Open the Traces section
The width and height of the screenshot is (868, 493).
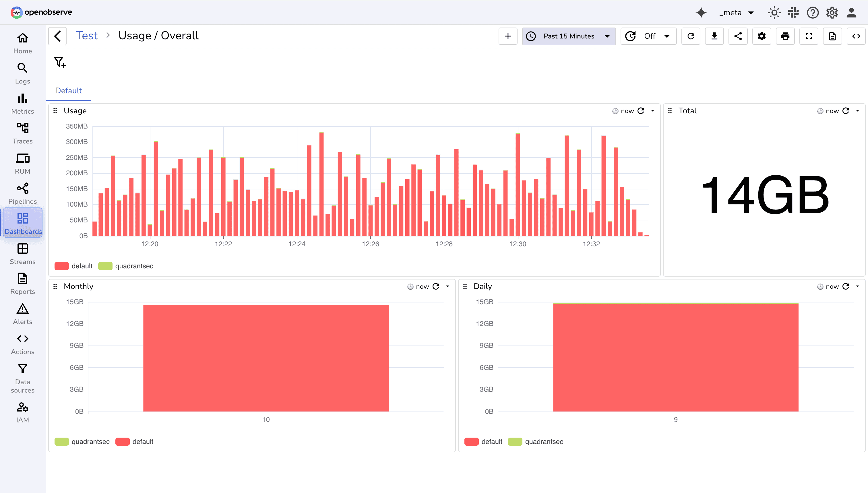point(22,133)
